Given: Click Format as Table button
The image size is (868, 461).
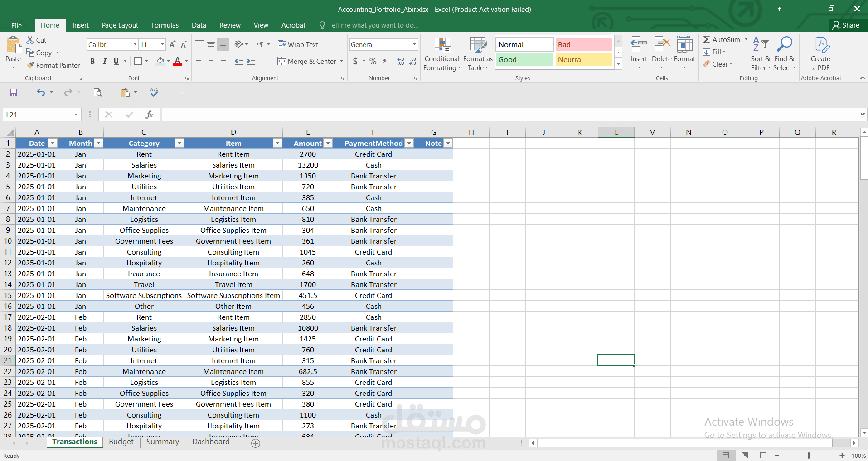Looking at the screenshot, I should [x=478, y=54].
